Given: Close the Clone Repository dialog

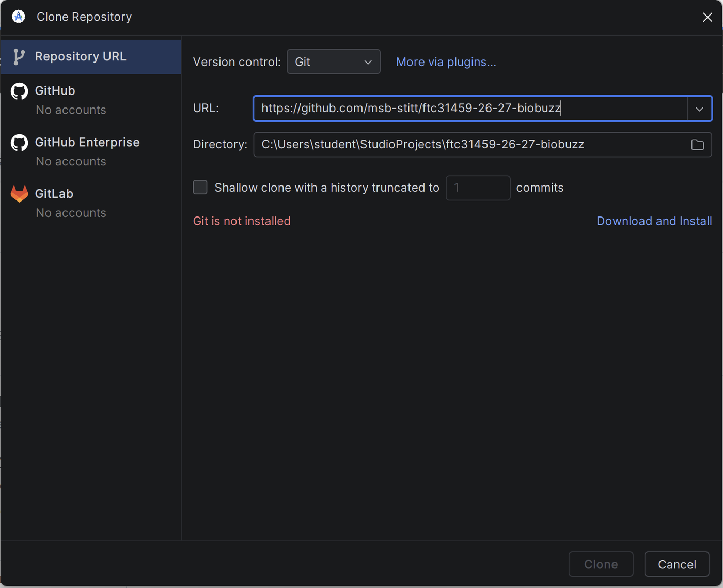Looking at the screenshot, I should pos(708,17).
